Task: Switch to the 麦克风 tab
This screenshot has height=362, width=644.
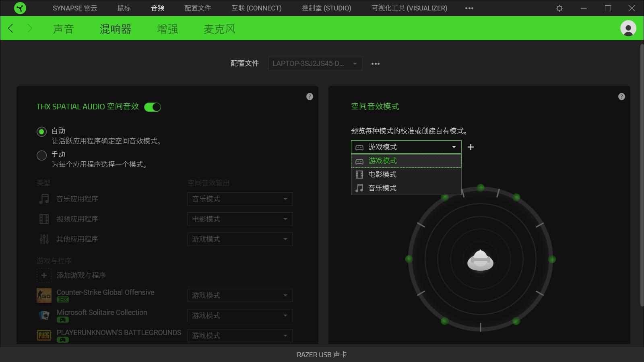Action: (219, 29)
